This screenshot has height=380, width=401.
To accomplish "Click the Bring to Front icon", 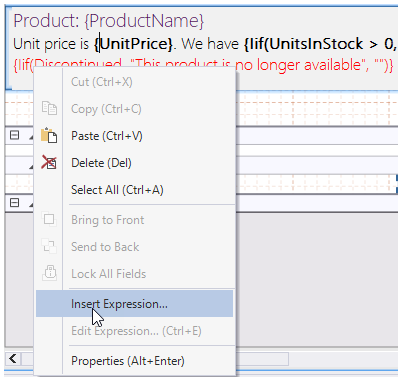I will pos(49,220).
